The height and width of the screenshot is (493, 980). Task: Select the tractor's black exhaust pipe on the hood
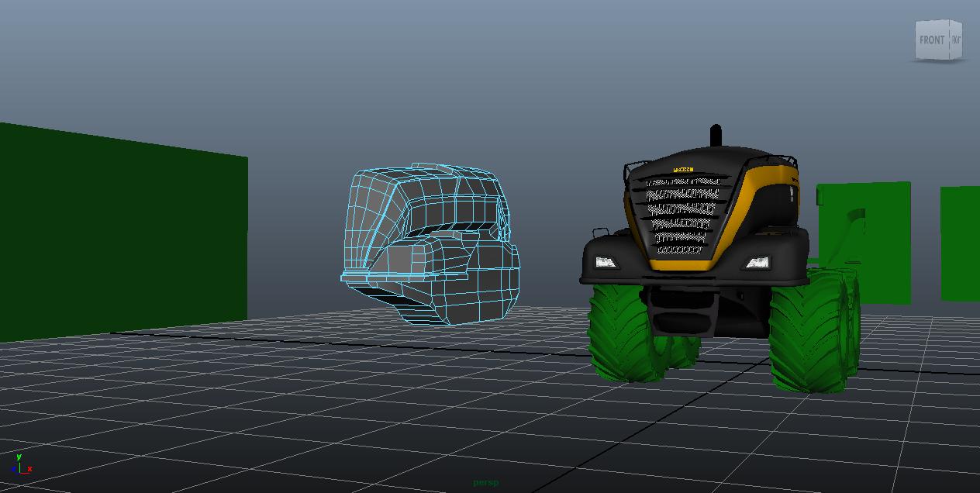[x=716, y=136]
